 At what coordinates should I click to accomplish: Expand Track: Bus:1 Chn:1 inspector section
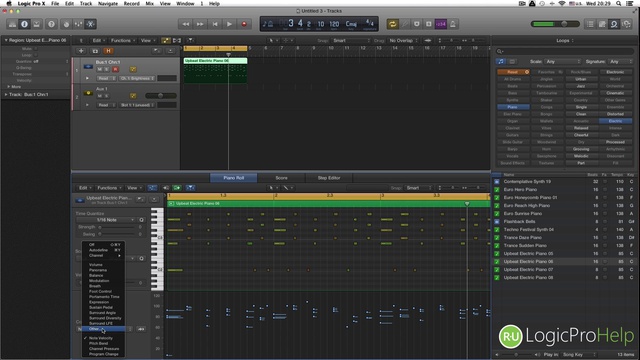(x=6, y=94)
